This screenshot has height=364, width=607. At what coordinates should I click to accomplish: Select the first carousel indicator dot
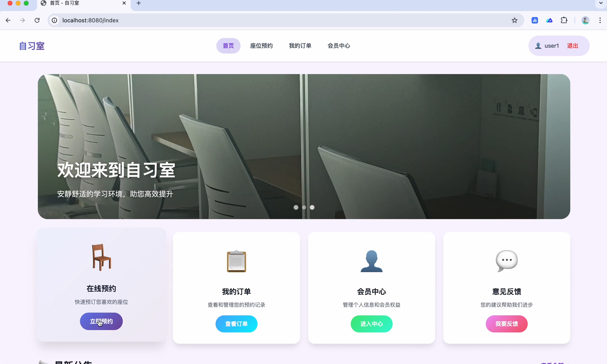(x=296, y=207)
